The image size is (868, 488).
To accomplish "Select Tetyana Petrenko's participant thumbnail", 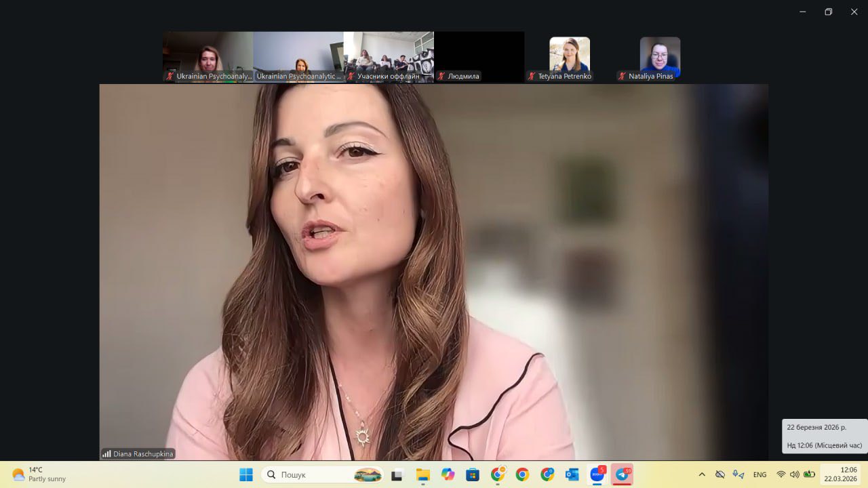I will click(x=569, y=57).
